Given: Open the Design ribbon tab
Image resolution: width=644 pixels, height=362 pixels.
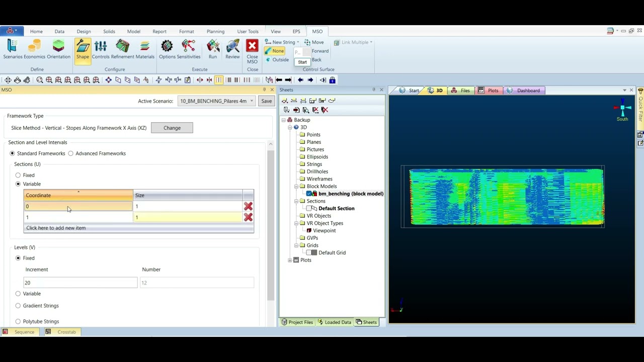Looking at the screenshot, I should click(84, 31).
